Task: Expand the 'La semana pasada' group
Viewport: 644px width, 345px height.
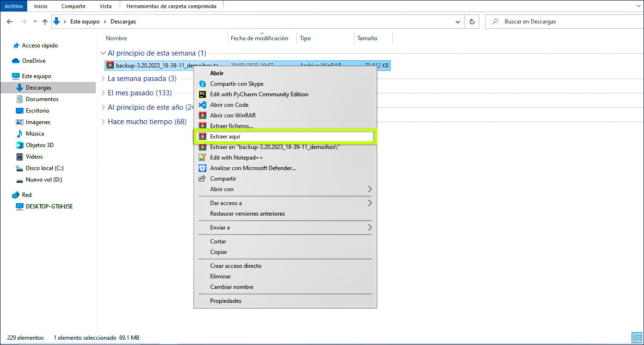Action: 104,78
